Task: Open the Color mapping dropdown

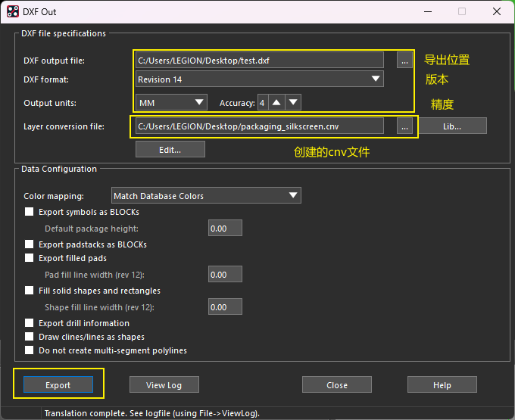Action: pyautogui.click(x=206, y=196)
